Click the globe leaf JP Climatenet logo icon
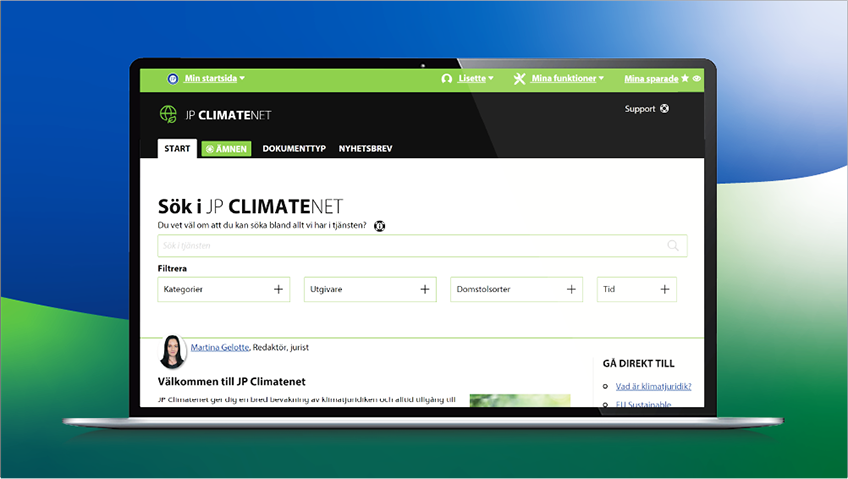This screenshot has height=479, width=848. coord(168,114)
